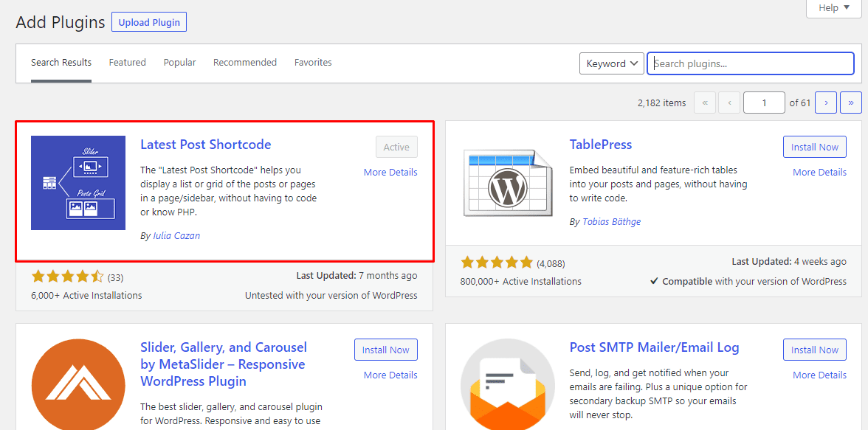Click the Search plugins input field
Screen dimensions: 868x430
tap(751, 63)
